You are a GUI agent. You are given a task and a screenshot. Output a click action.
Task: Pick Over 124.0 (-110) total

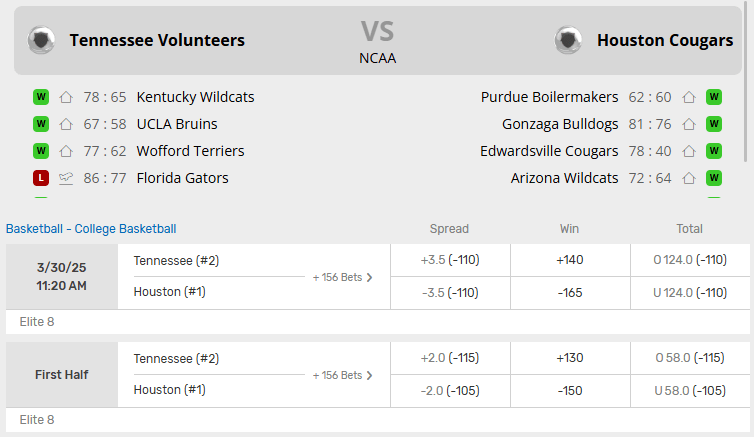point(690,260)
